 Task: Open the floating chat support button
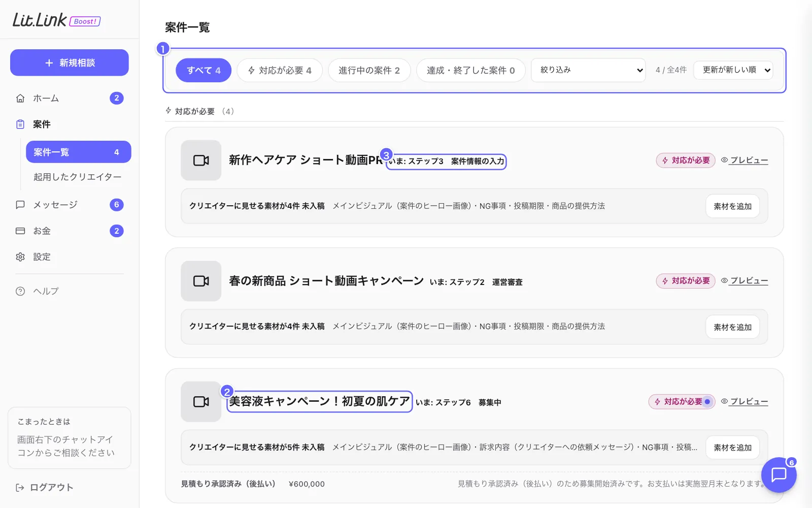tap(779, 475)
